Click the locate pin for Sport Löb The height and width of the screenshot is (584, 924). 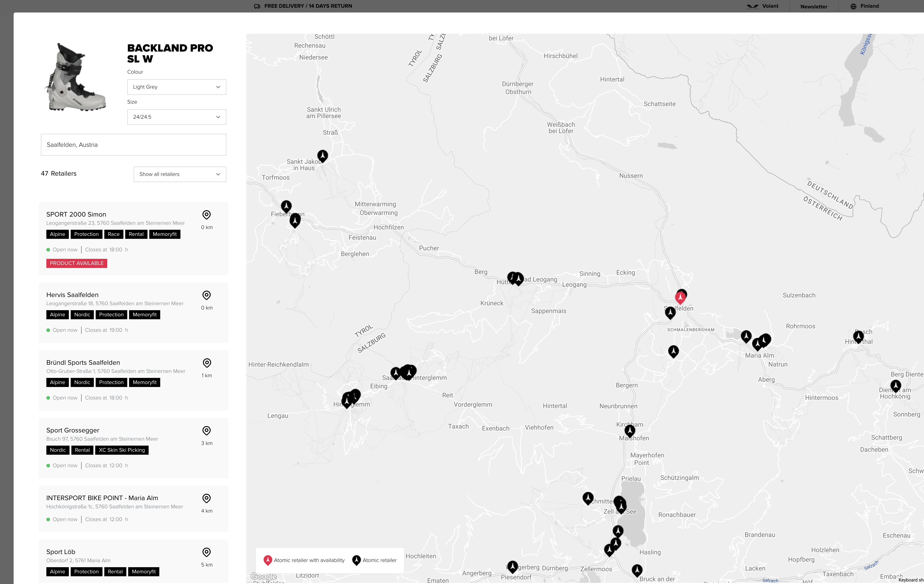pyautogui.click(x=206, y=552)
